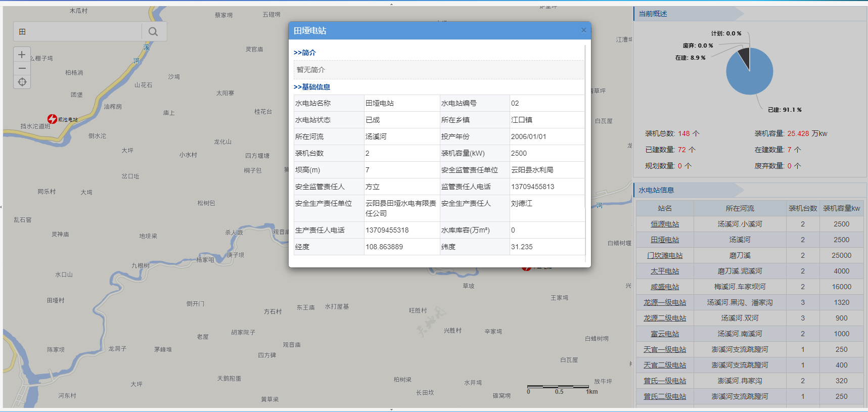Close the 田垭电站 info dialog
Image resolution: width=868 pixels, height=412 pixels.
click(x=583, y=30)
